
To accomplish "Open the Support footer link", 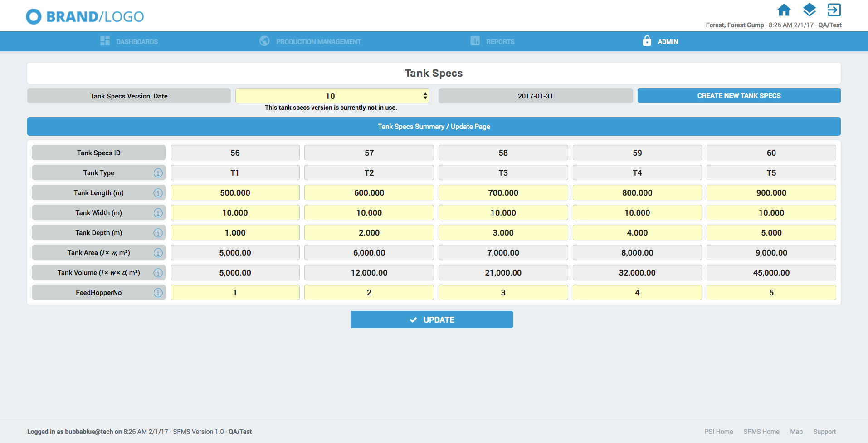I will [824, 432].
